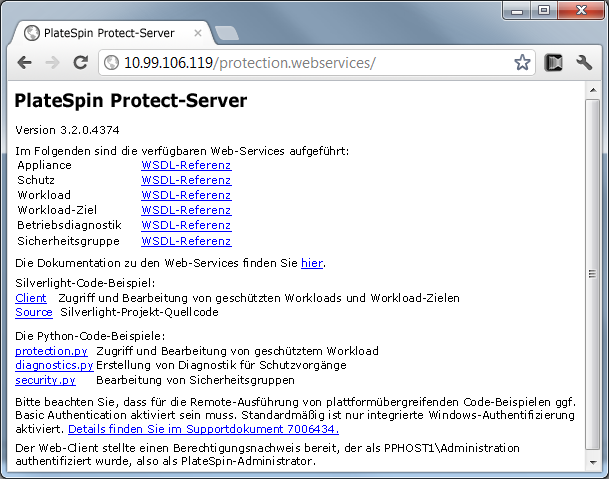This screenshot has height=479, width=609.
Task: Click the 'Silverlight-Code-Beispiel:' label
Action: point(85,283)
